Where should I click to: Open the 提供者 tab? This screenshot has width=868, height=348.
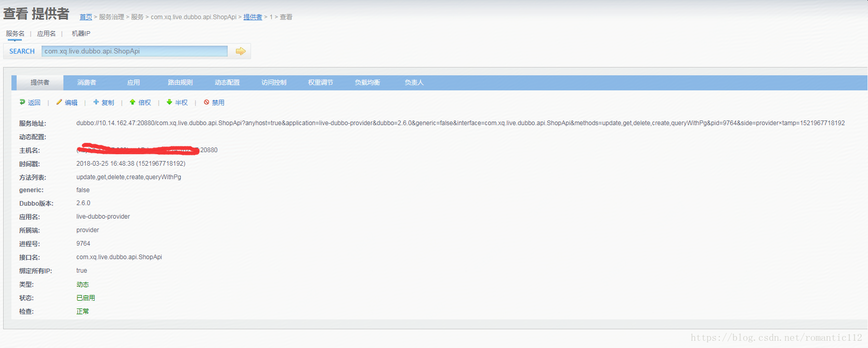(x=40, y=83)
